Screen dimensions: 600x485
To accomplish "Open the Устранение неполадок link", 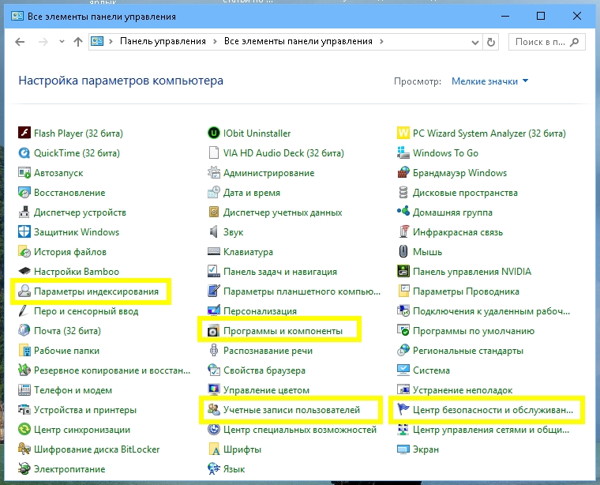I will [x=462, y=390].
